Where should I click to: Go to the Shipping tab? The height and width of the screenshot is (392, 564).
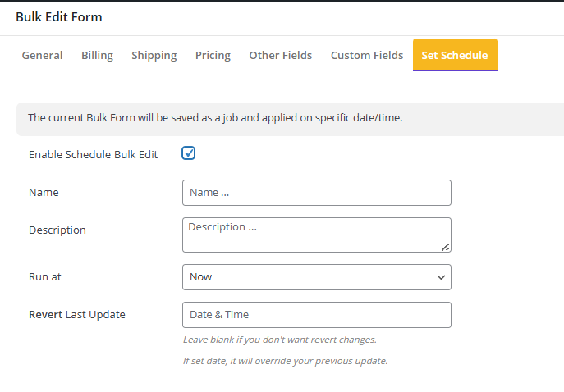click(x=154, y=55)
